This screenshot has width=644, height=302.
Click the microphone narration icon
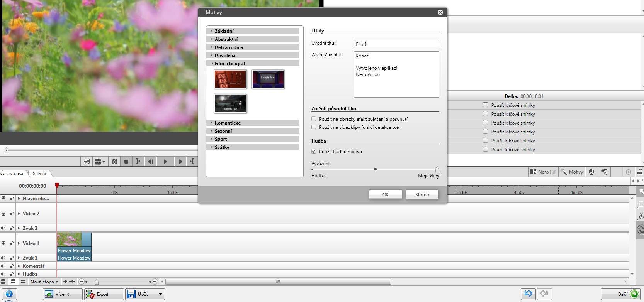click(591, 172)
